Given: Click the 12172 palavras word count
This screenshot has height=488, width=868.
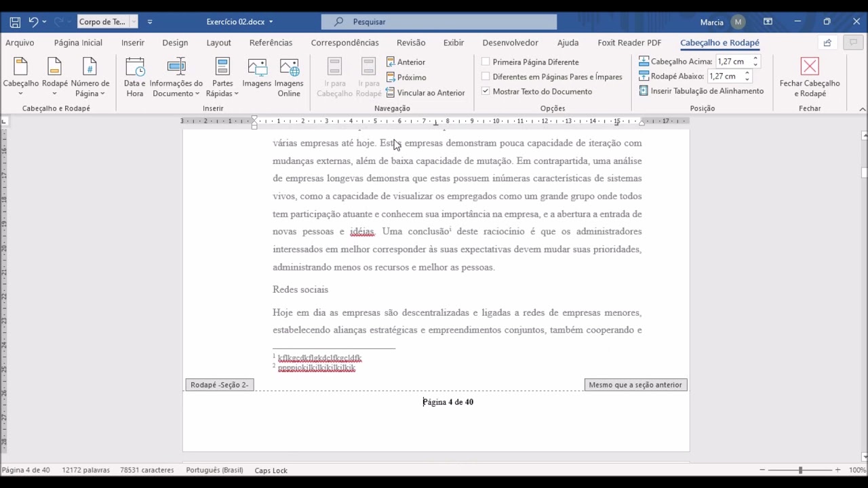Looking at the screenshot, I should point(87,470).
